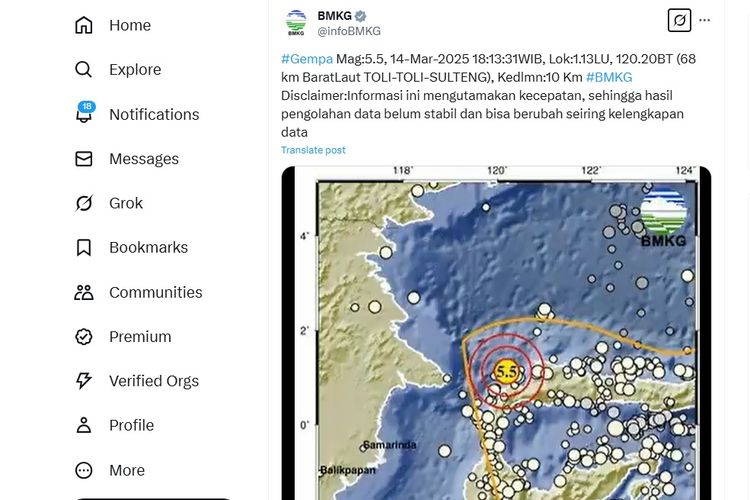Open Notifications page label
The image size is (750, 500).
coord(154,114)
